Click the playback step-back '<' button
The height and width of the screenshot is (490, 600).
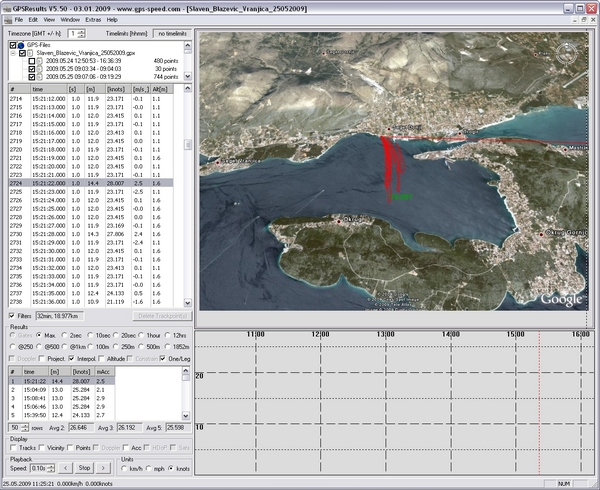point(65,468)
